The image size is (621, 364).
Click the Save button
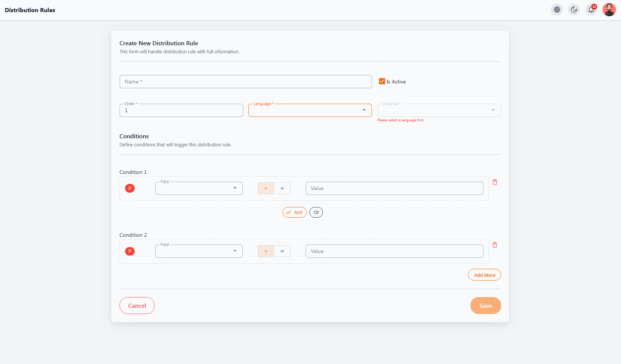coord(486,306)
